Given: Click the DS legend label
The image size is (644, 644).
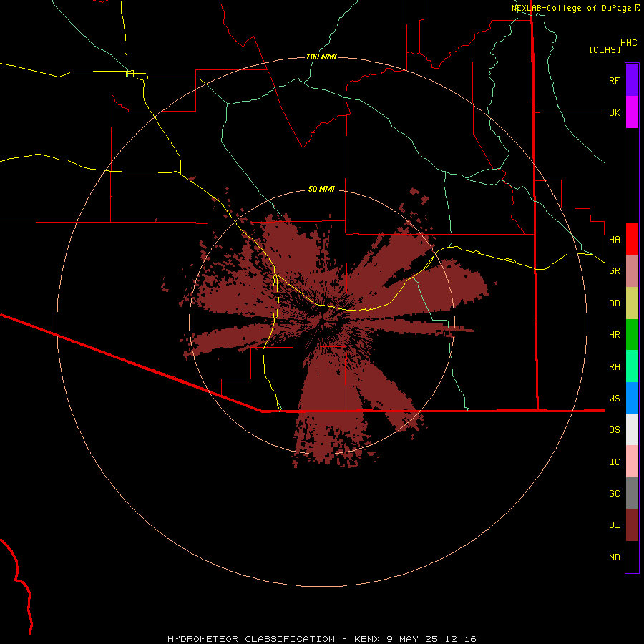Looking at the screenshot, I should (x=614, y=430).
